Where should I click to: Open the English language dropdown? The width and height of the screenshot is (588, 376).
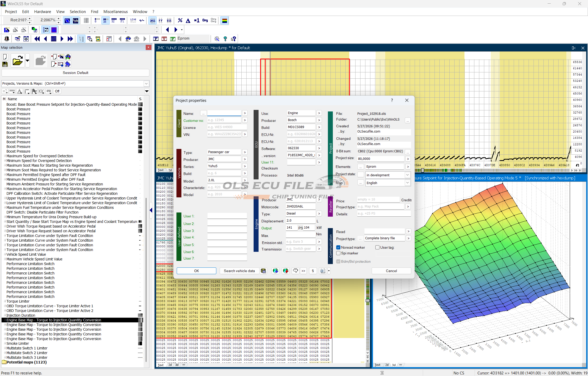pos(407,183)
